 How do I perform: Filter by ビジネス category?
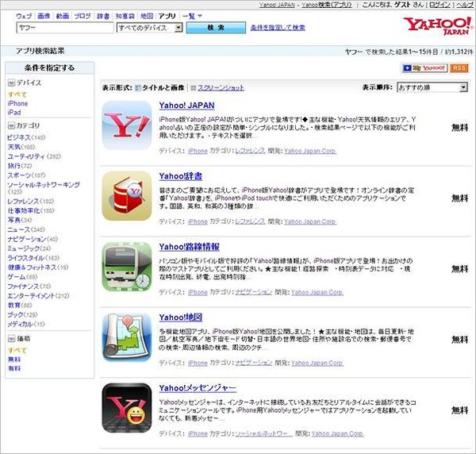click(x=19, y=137)
